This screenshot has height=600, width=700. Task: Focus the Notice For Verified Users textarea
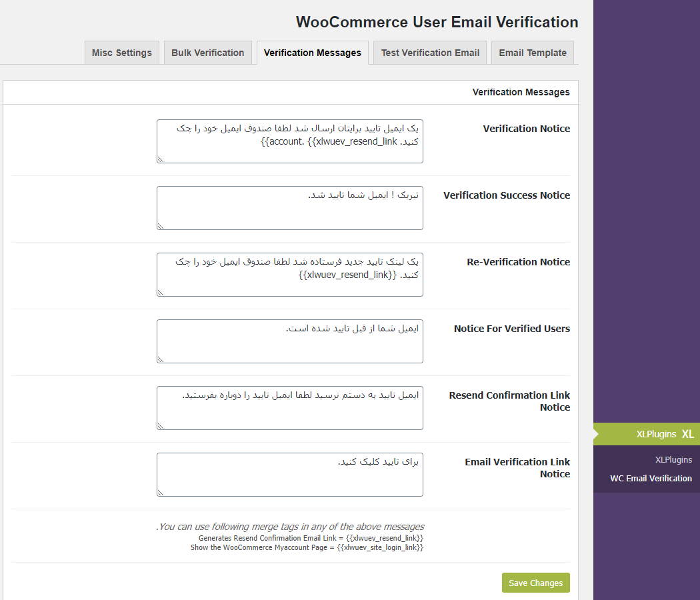(x=290, y=341)
